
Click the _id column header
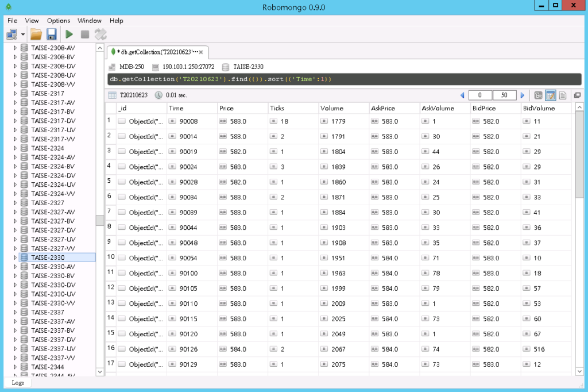point(141,108)
